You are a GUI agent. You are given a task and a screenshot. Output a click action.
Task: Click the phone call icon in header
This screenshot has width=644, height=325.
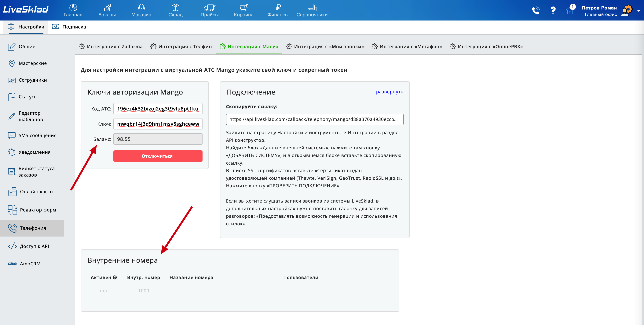(536, 10)
